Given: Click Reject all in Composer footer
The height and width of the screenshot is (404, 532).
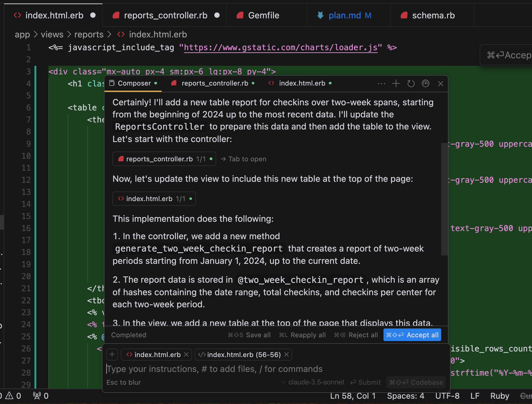Looking at the screenshot, I should [x=356, y=335].
